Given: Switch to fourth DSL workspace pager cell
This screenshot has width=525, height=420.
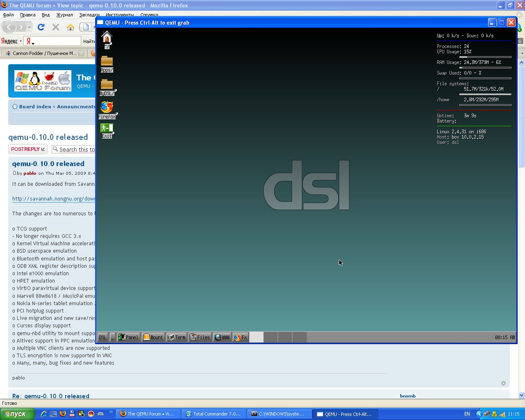Looking at the screenshot, I should coord(299,337).
